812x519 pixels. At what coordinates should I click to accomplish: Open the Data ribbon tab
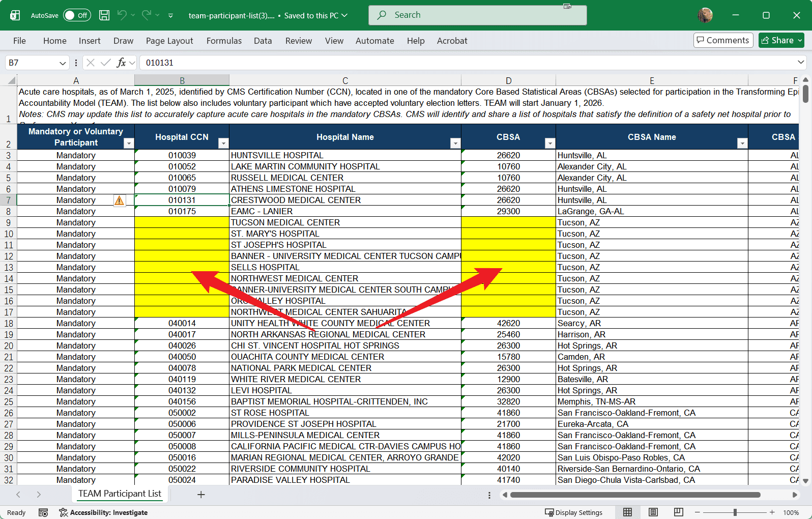click(x=263, y=41)
